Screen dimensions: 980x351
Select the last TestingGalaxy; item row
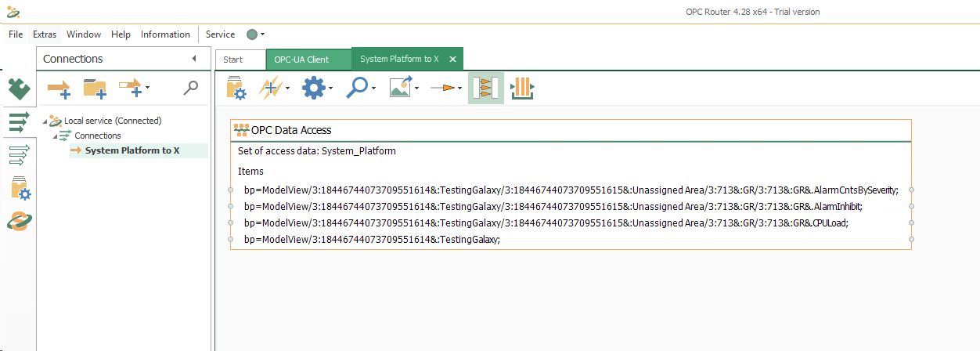[571, 239]
